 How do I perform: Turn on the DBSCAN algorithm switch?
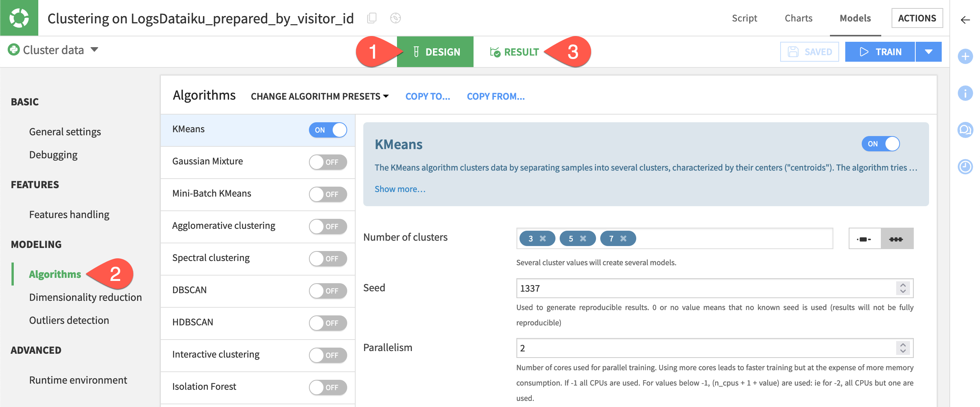(x=328, y=291)
